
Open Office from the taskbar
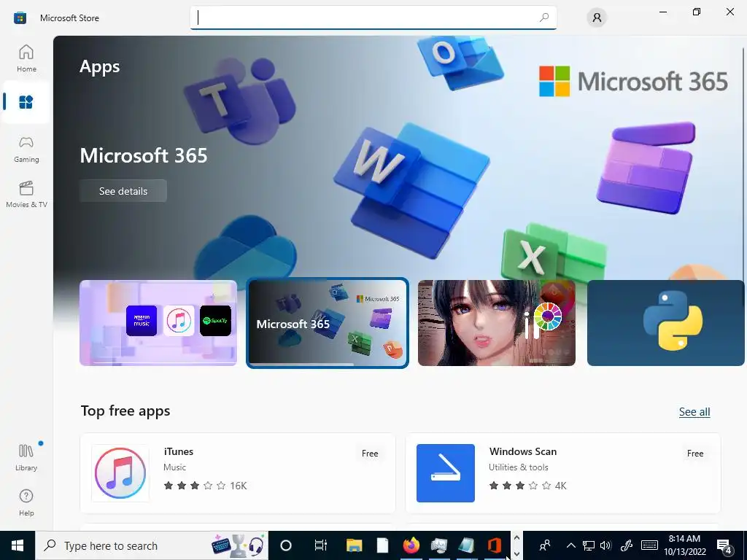tap(495, 545)
